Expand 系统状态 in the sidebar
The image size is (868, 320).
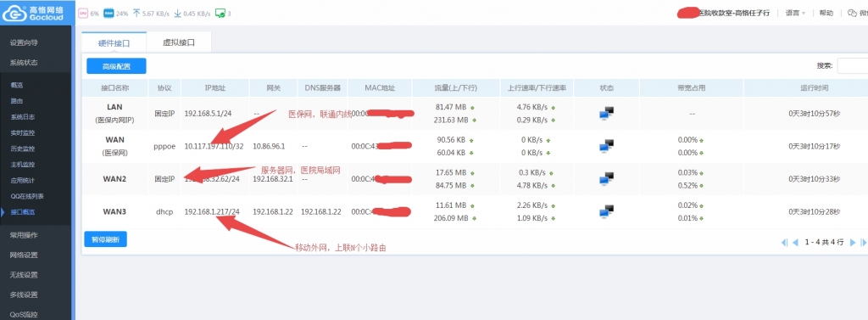click(x=24, y=63)
